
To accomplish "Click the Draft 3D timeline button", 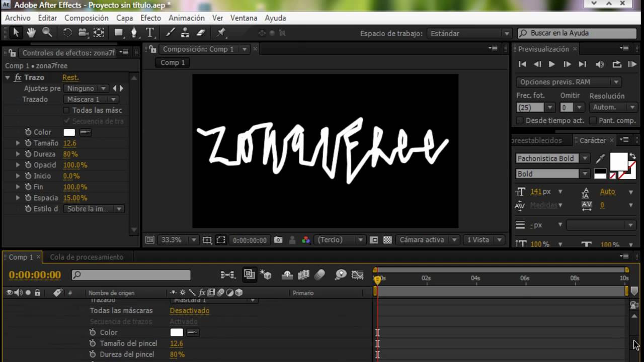I will point(266,275).
